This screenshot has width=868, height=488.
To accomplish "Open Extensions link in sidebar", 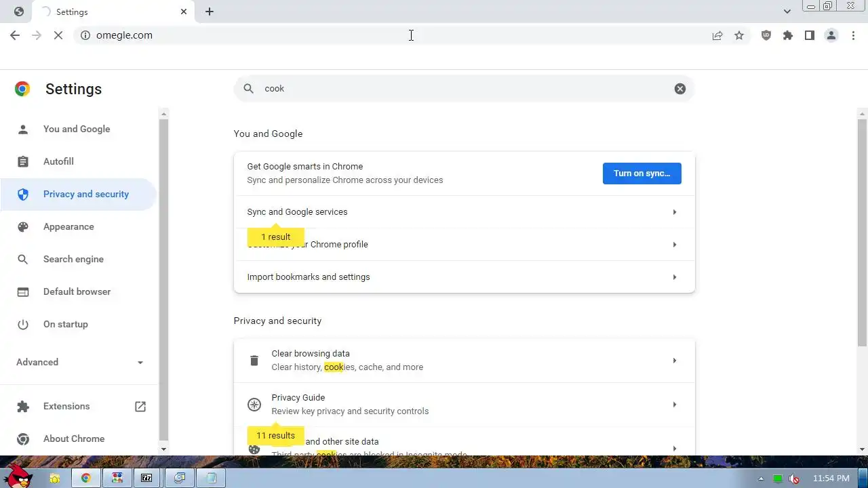I will 66,407.
